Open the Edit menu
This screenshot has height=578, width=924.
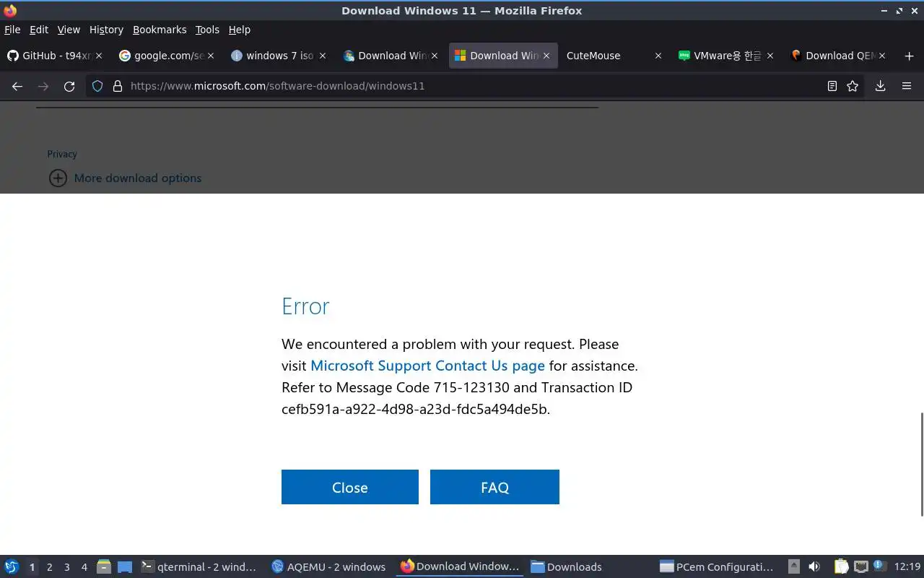pyautogui.click(x=39, y=30)
